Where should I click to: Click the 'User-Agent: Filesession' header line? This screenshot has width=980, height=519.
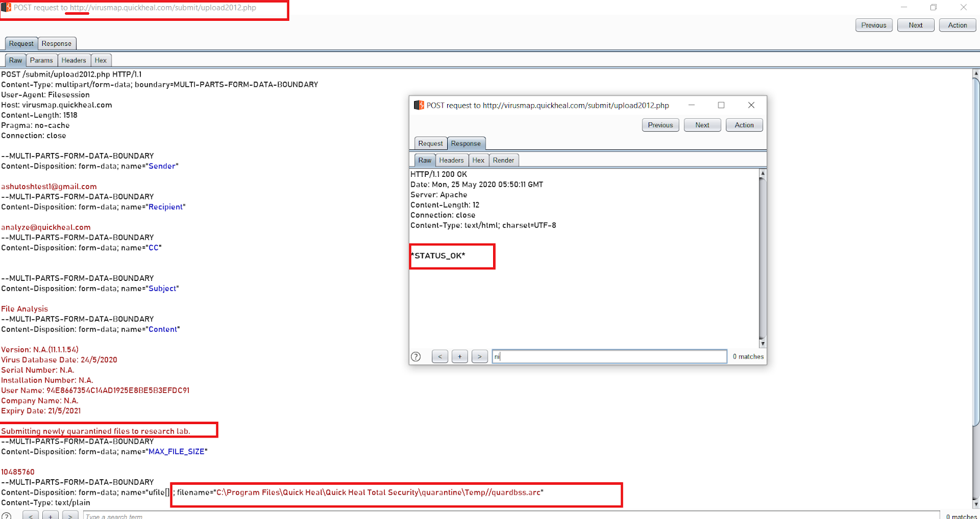pyautogui.click(x=45, y=95)
